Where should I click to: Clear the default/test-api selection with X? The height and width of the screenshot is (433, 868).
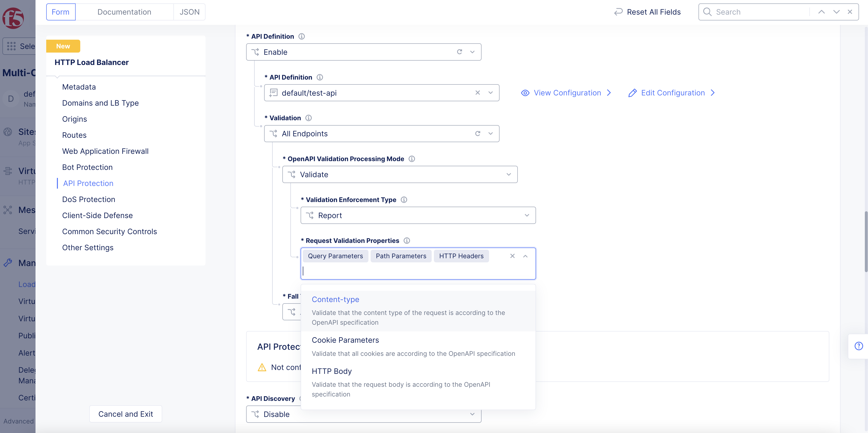[x=477, y=93]
